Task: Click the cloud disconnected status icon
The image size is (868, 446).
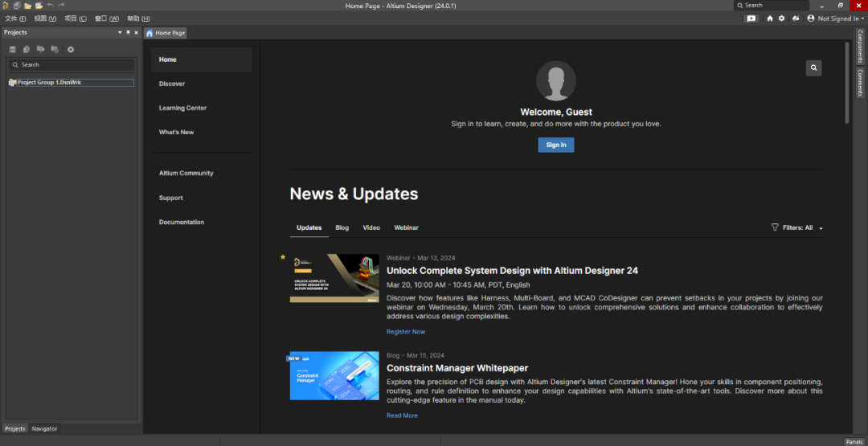Action: pos(796,18)
